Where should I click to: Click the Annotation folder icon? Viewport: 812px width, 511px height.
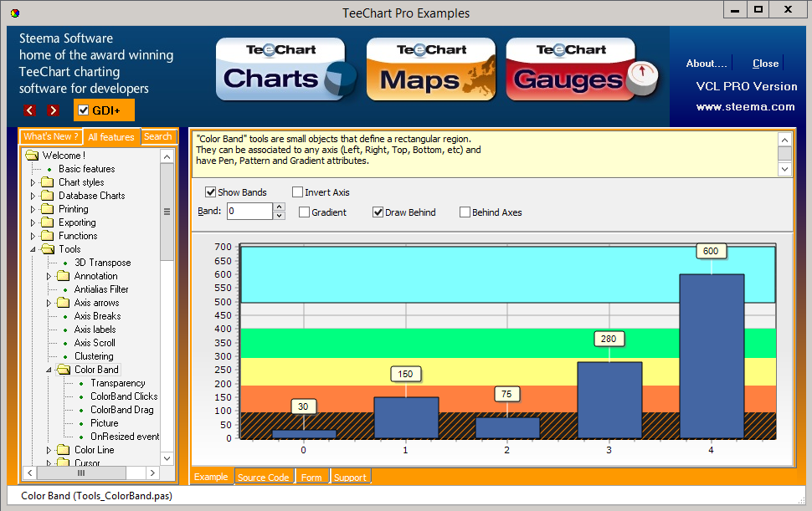click(x=63, y=276)
